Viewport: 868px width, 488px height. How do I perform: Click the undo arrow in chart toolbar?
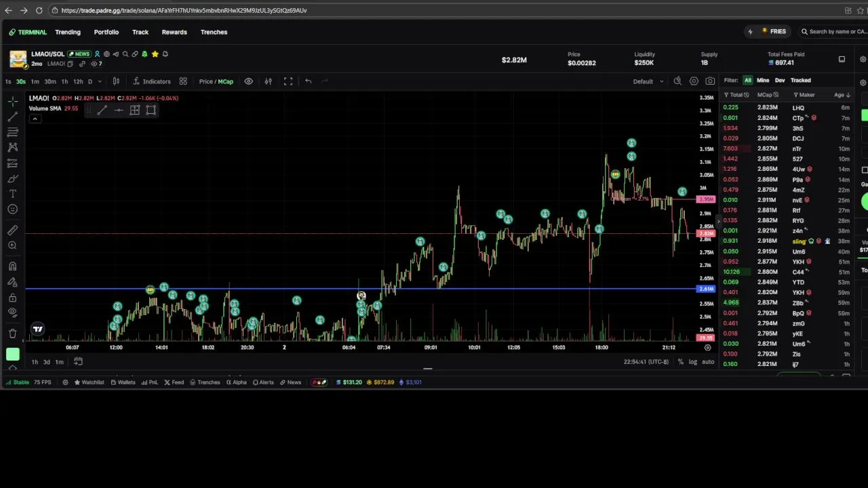[308, 81]
